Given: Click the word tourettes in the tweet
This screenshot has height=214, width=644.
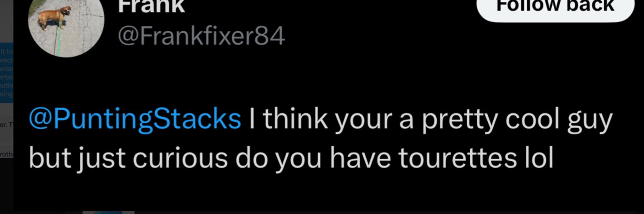Looking at the screenshot, I should point(455,158).
